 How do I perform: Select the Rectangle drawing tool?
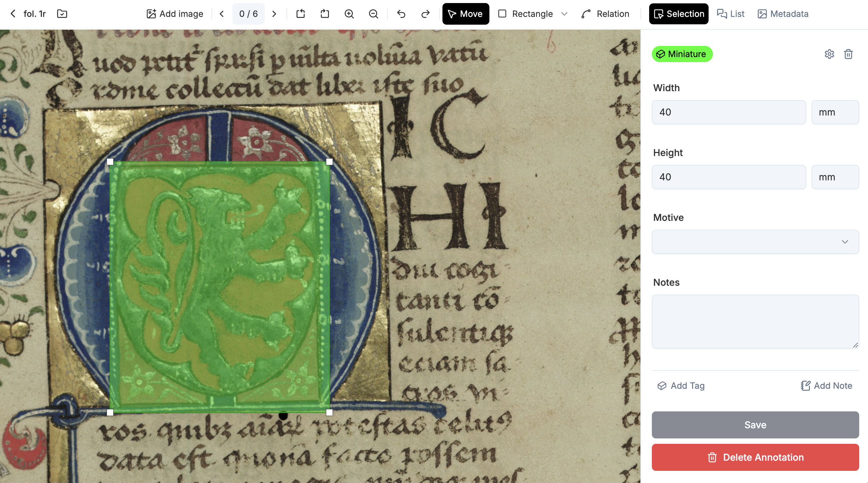point(526,14)
